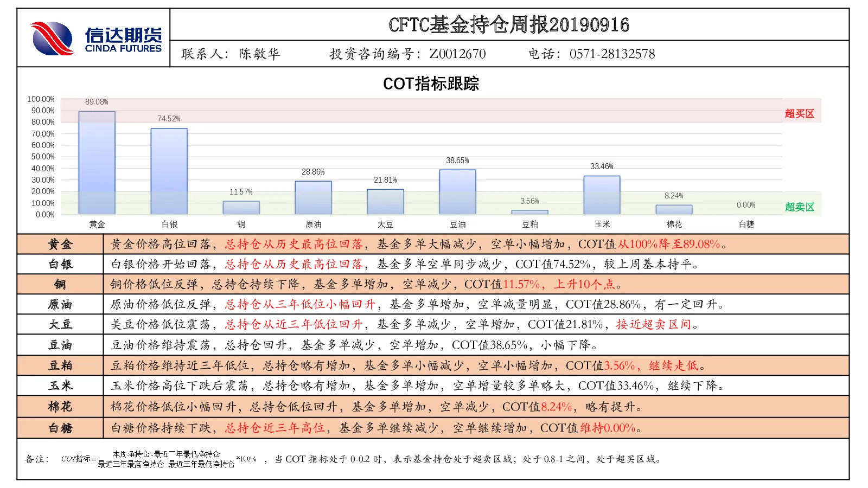The height and width of the screenshot is (488, 868).
Task: Click y-axis label 100.00%
Action: [41, 99]
